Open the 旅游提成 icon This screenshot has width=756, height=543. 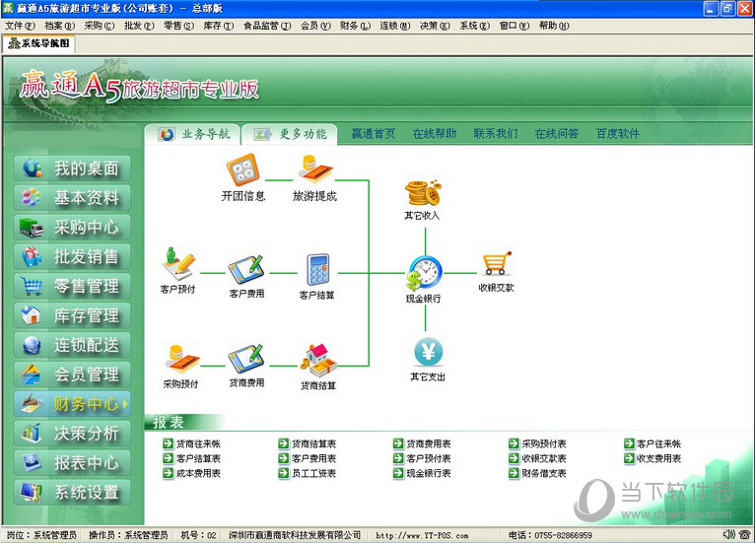(315, 170)
